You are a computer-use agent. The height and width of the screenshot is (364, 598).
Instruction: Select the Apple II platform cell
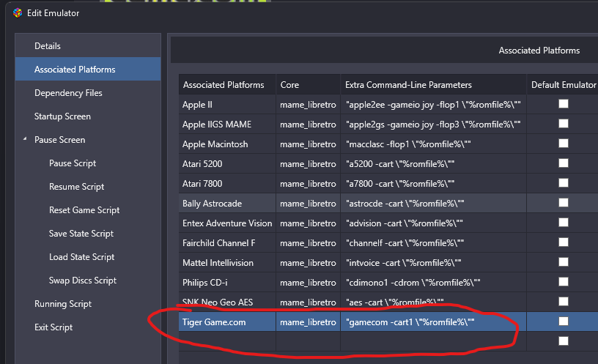[x=227, y=105]
